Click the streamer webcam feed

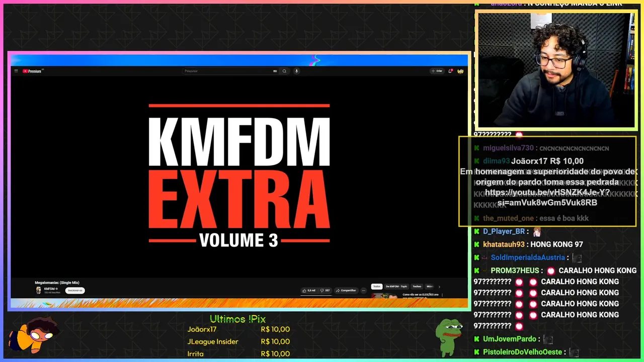[x=556, y=70]
